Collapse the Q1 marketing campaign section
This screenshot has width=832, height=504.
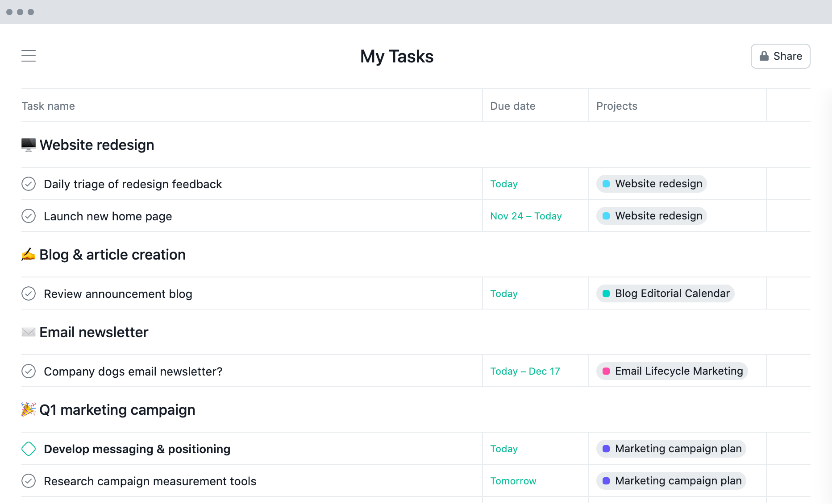coord(117,409)
